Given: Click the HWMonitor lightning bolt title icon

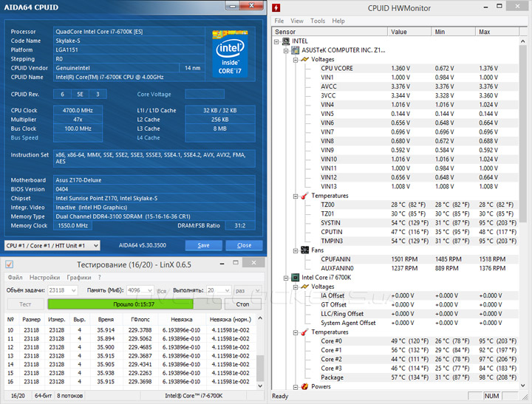Looking at the screenshot, I should click(x=276, y=8).
